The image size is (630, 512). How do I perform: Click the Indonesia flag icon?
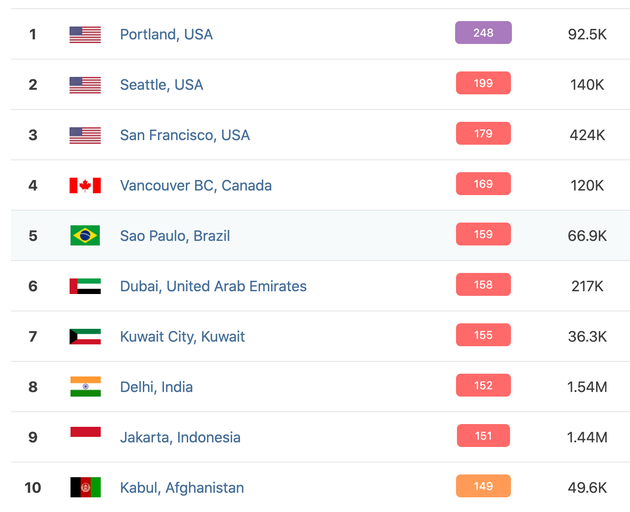(x=85, y=433)
